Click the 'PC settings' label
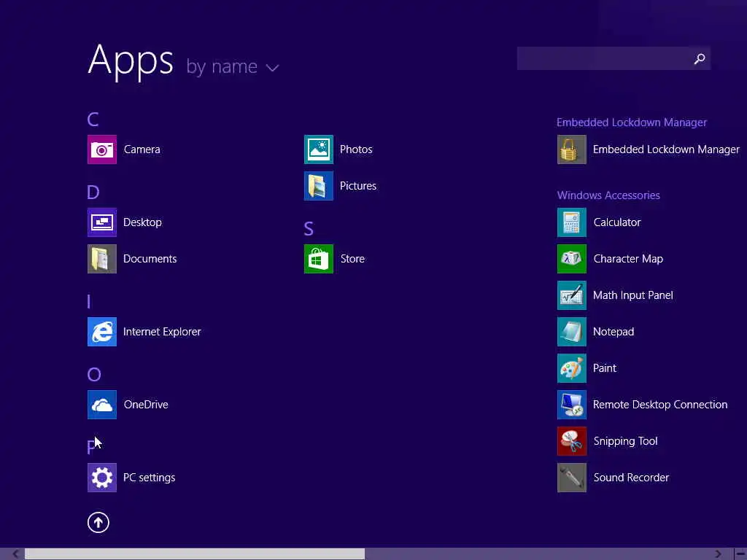Viewport: 747px width, 560px height. (x=149, y=478)
